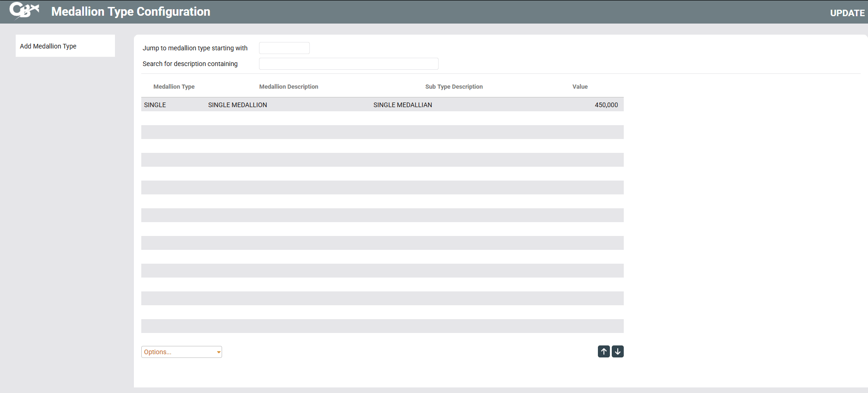
Task: Click the 'Search for description containing' label
Action: click(x=190, y=64)
